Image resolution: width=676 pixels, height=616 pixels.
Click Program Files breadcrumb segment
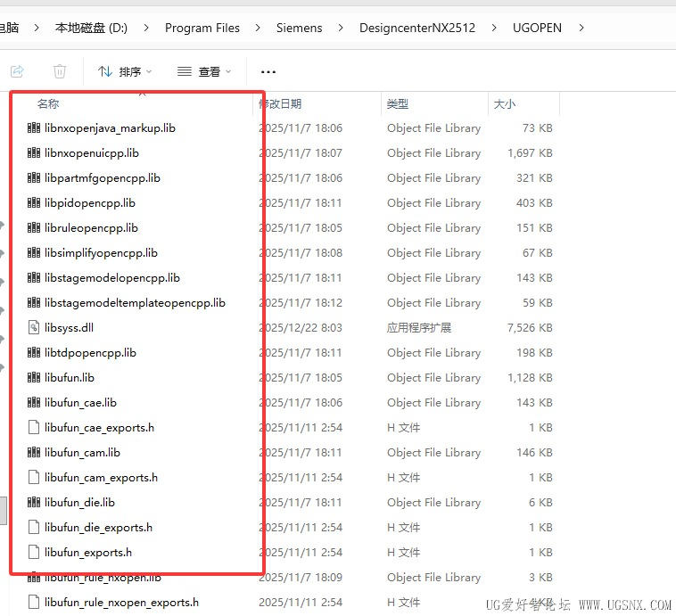tap(202, 28)
